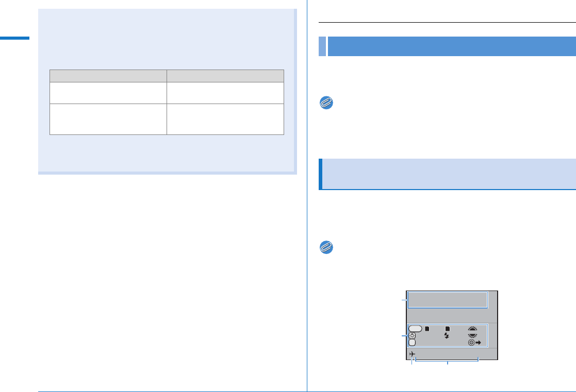Click the upper blue-outlined box in the diagram
Viewport: 576px width, 392px height.
[x=448, y=299]
